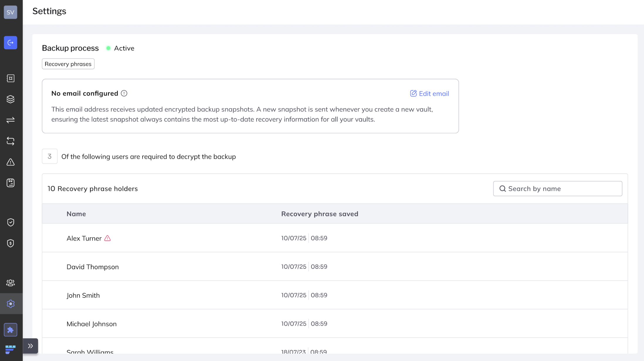Click the blue logout arrow sidebar icon

coord(11,43)
